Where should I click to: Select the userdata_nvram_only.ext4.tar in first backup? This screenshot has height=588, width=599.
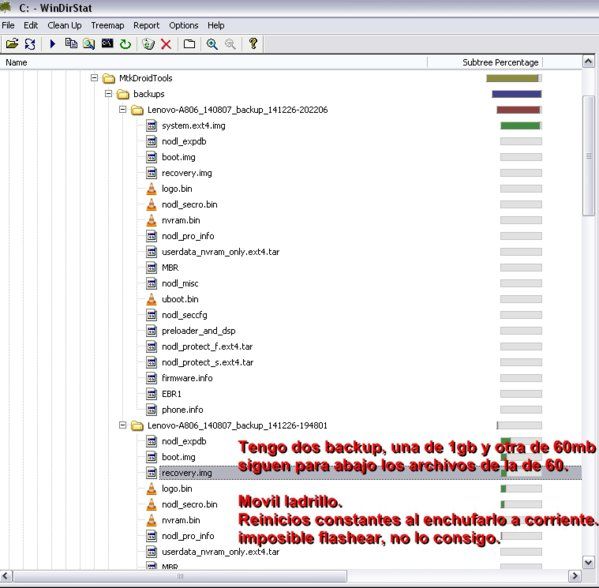[220, 252]
